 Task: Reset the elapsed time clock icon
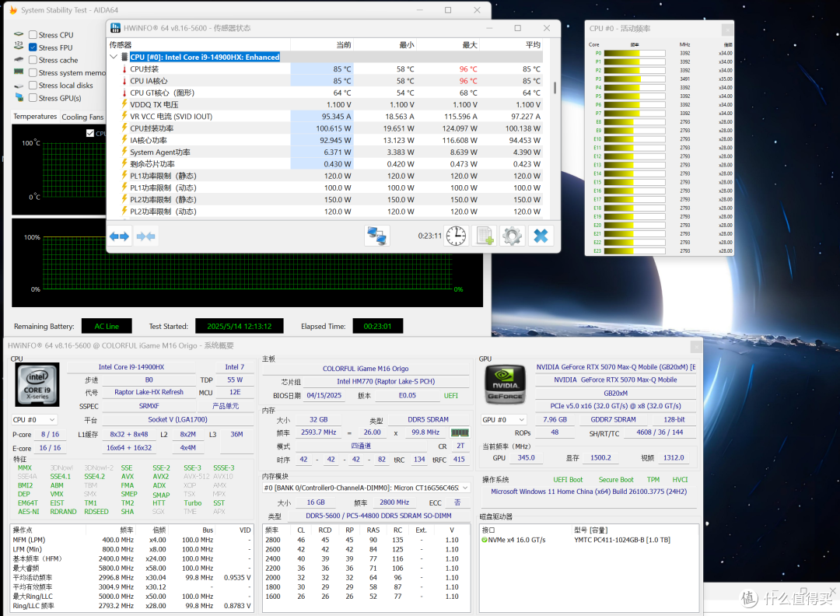pyautogui.click(x=456, y=236)
